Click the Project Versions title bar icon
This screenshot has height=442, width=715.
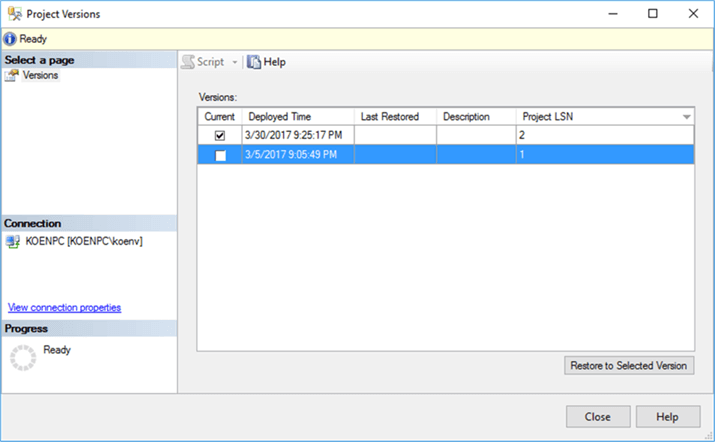pyautogui.click(x=15, y=14)
